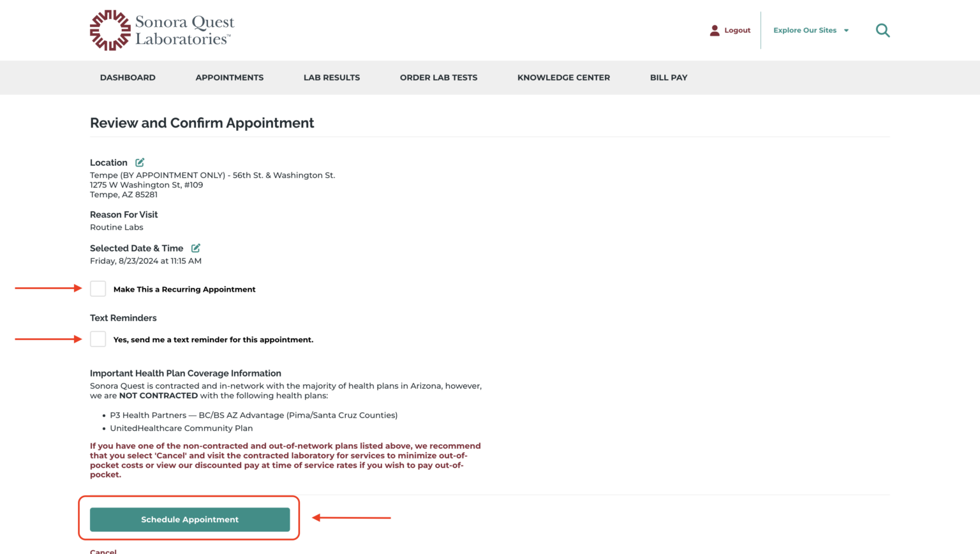The image size is (980, 554).
Task: Toggle the recurring appointment option off
Action: tap(98, 288)
